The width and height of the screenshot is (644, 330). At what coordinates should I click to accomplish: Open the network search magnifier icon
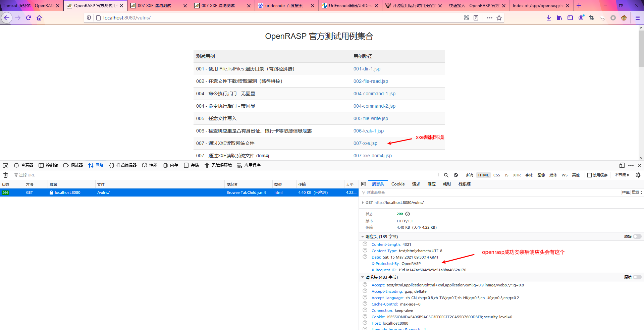pos(446,175)
